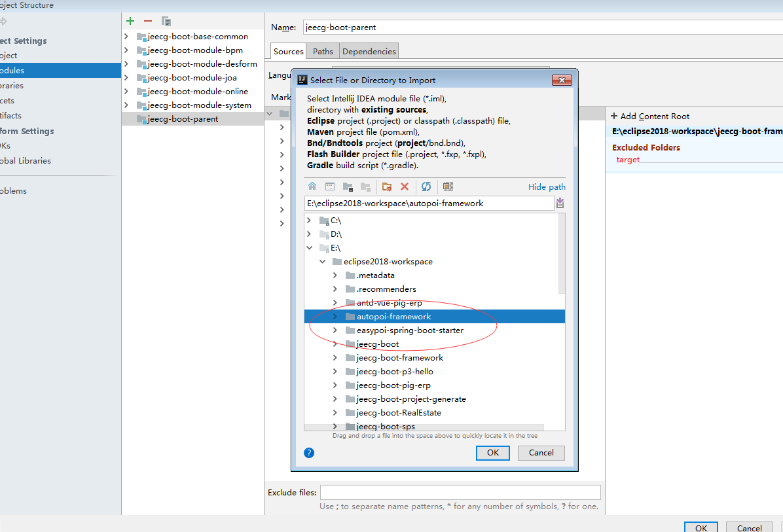Refresh the file tree in import dialog

(426, 186)
